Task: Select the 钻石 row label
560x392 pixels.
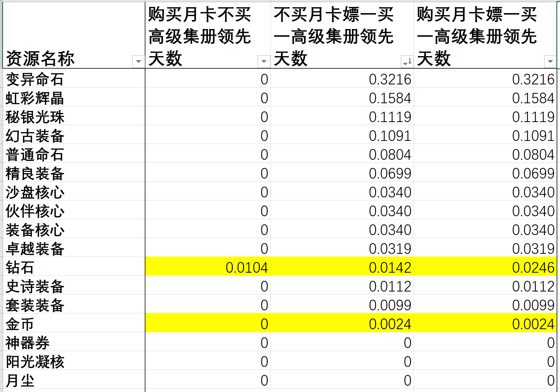Action: point(74,267)
